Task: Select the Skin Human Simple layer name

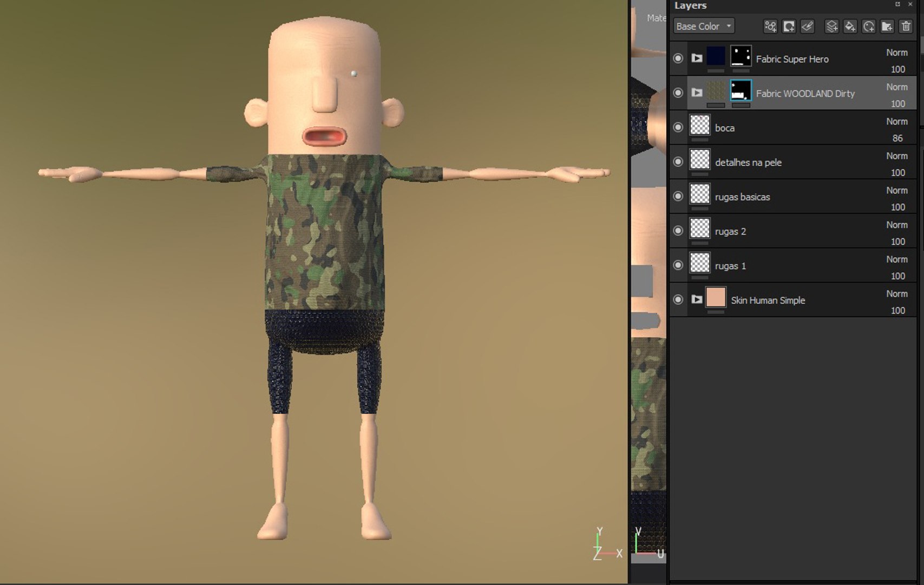Action: [768, 300]
